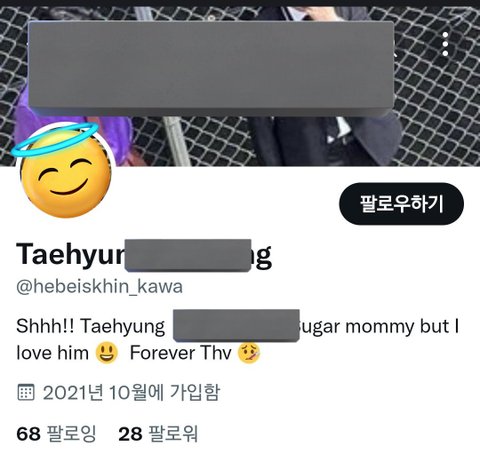Open the three-dot overflow menu

(x=445, y=44)
